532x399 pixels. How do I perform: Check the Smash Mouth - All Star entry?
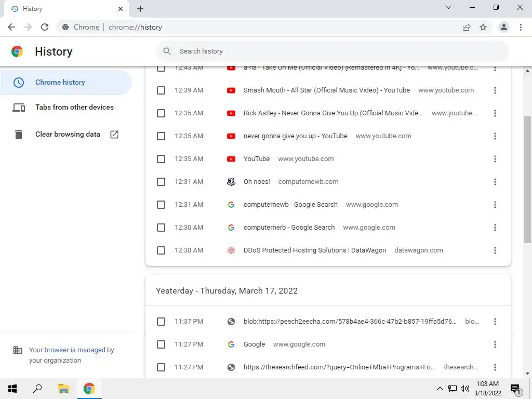pyautogui.click(x=161, y=90)
